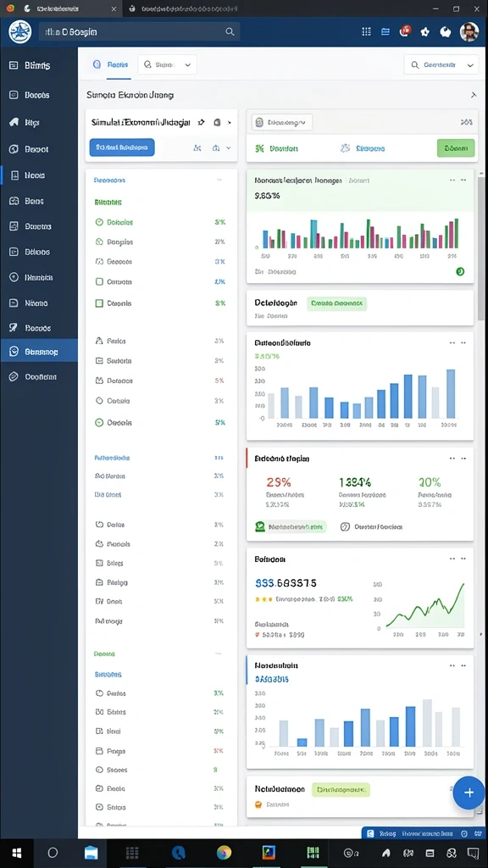The image size is (488, 868).
Task: Open the dropdown beside the blue underlined tab
Action: (167, 64)
